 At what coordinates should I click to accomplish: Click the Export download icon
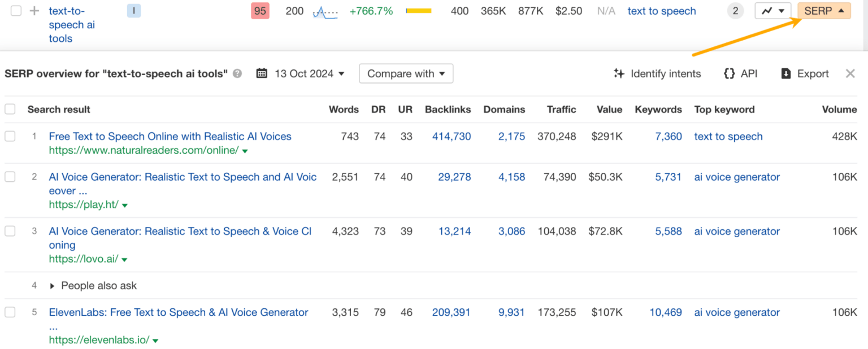785,73
